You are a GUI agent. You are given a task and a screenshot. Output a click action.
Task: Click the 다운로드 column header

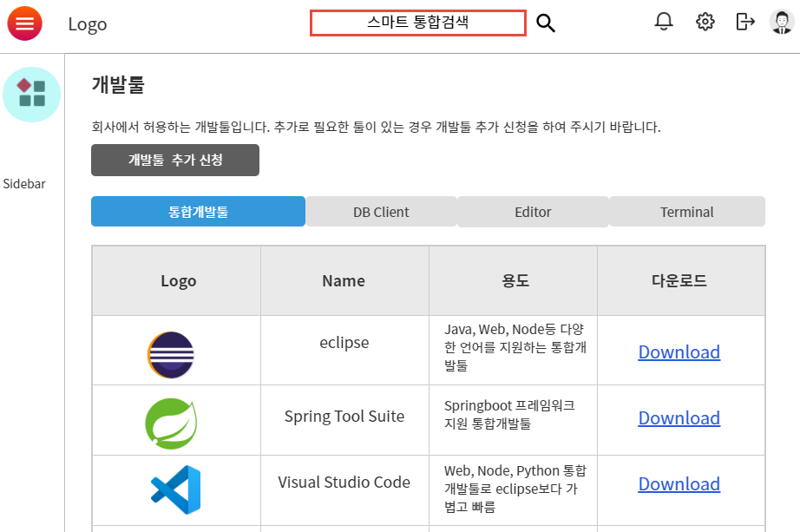(681, 281)
